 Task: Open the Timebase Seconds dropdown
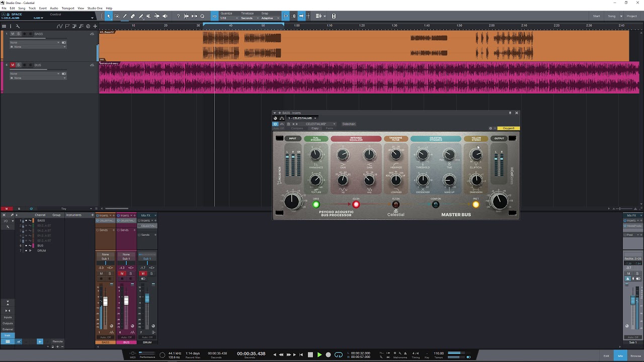tap(249, 18)
